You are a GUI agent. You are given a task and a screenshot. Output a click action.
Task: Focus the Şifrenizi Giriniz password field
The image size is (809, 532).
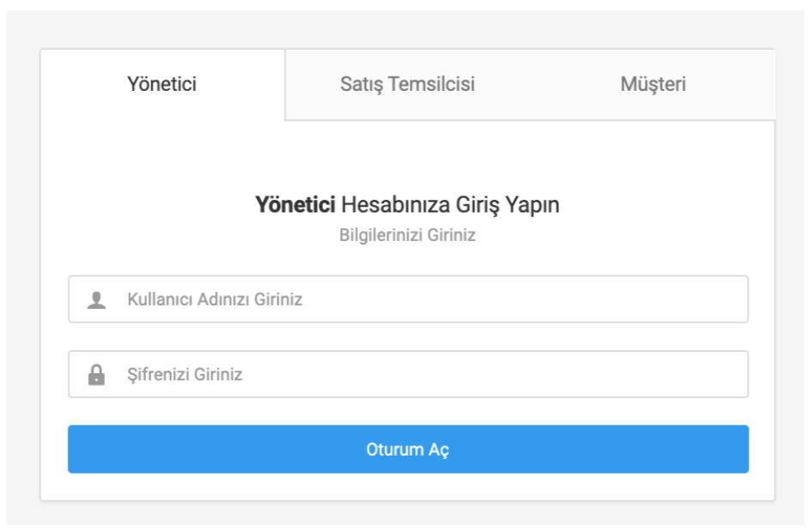tap(408, 374)
